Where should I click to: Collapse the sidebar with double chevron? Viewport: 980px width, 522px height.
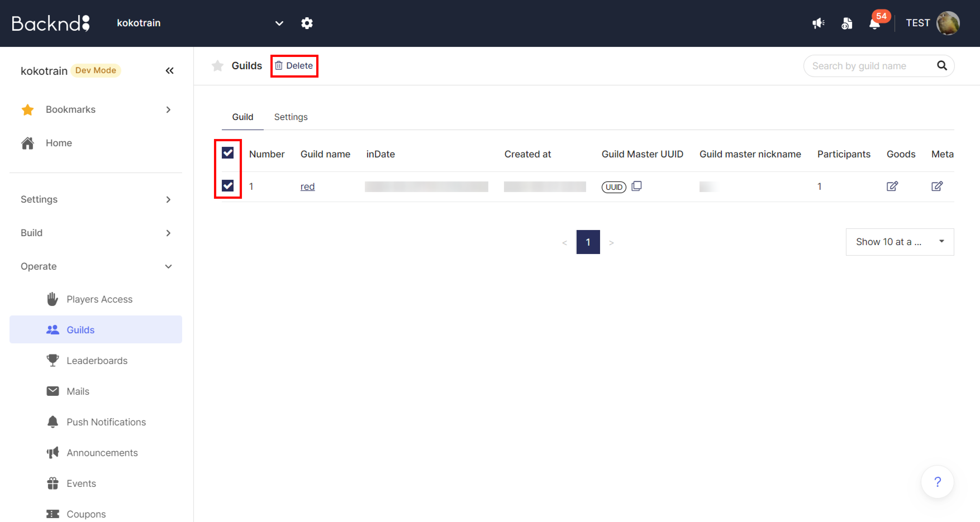coord(170,71)
